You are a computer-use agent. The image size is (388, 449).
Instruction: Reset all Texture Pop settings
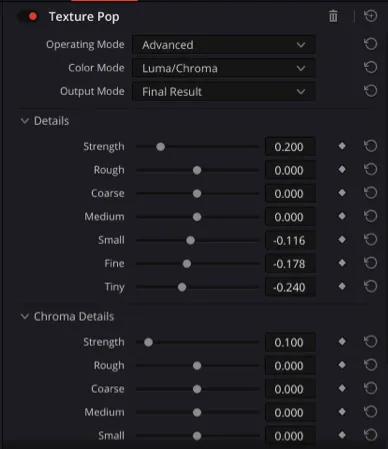370,16
